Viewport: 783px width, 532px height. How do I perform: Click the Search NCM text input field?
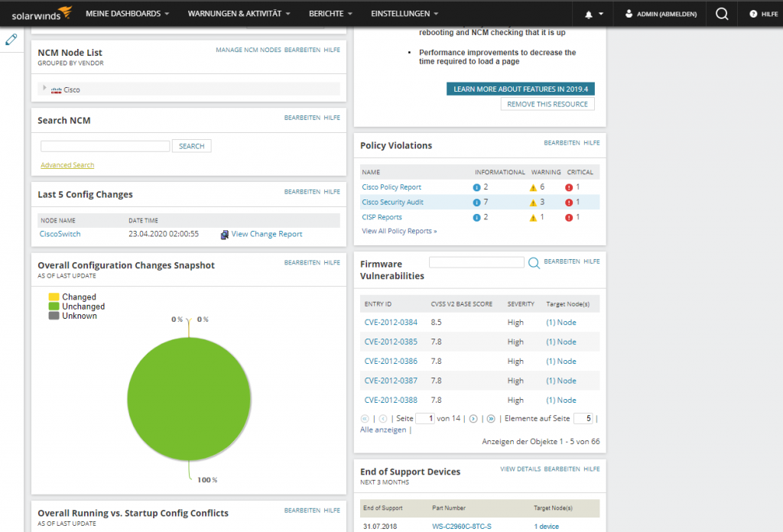click(105, 146)
